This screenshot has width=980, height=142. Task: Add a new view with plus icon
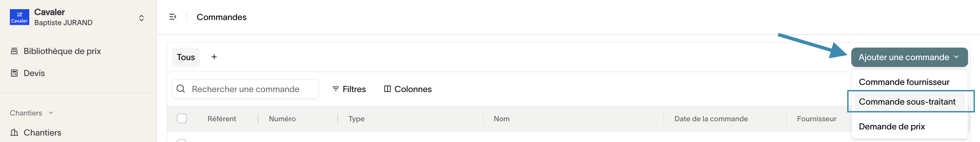coord(214,57)
